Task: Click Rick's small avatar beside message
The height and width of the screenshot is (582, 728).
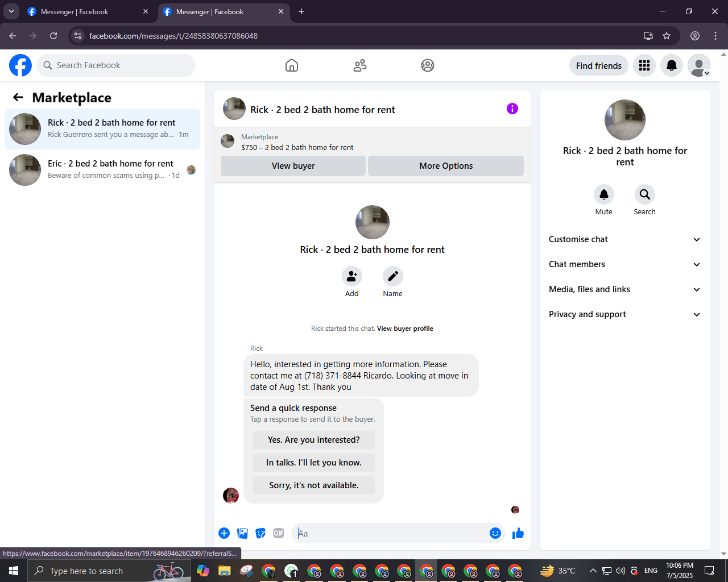Action: coord(231,496)
